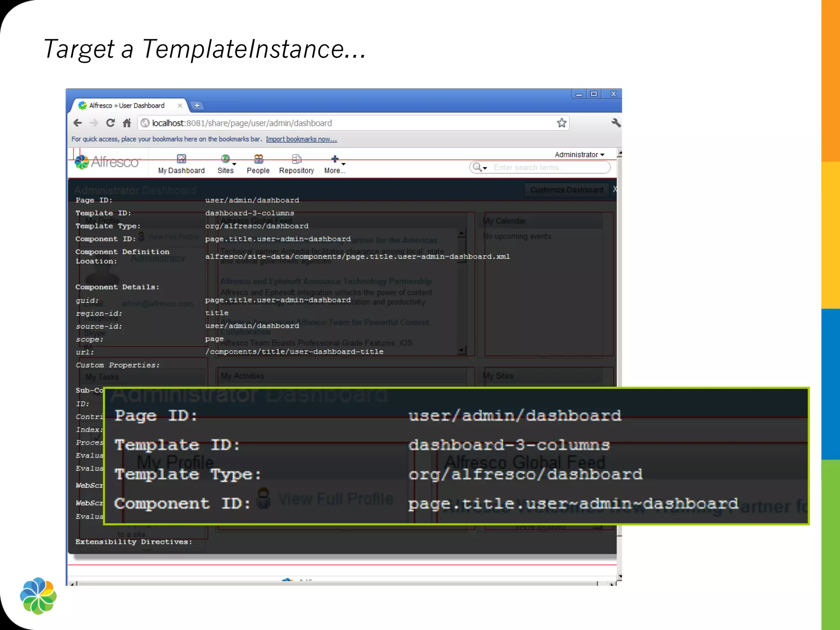Screen dimensions: 840x630
Task: Open a new tab with the plus button
Action: [197, 105]
